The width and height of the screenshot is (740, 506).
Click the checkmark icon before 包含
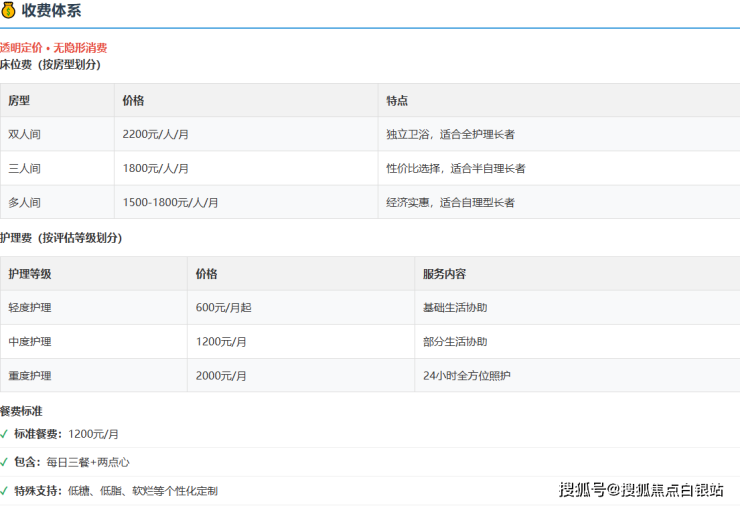click(5, 462)
